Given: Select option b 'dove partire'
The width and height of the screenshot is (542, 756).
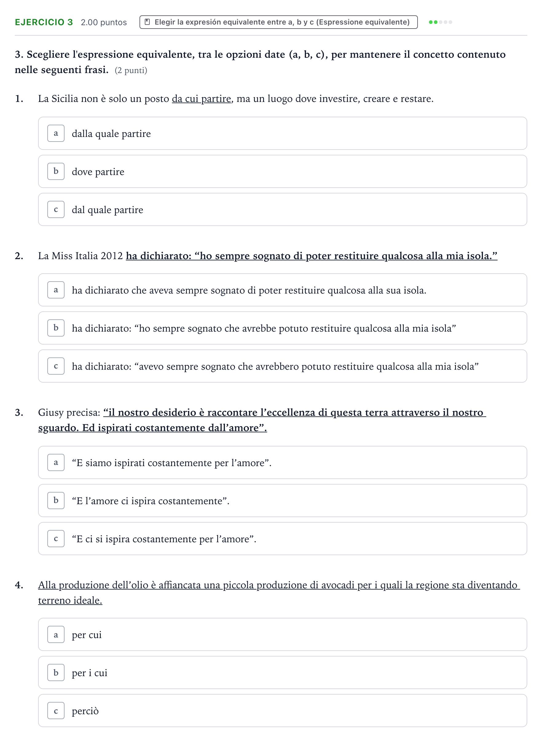Looking at the screenshot, I should 282,171.
